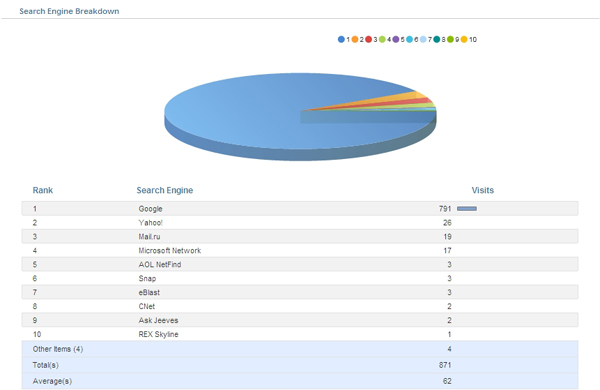The height and width of the screenshot is (390, 600).
Task: Click the Average(s) row label
Action: [52, 381]
